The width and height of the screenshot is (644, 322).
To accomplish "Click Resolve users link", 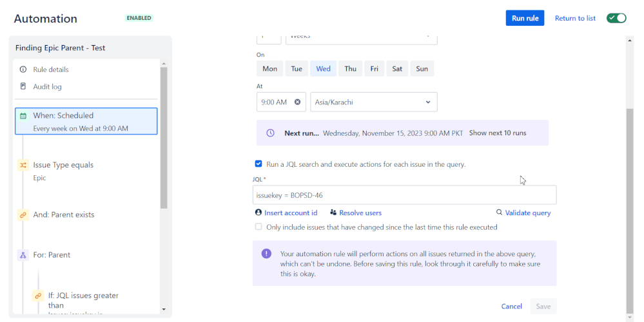I will pos(360,213).
